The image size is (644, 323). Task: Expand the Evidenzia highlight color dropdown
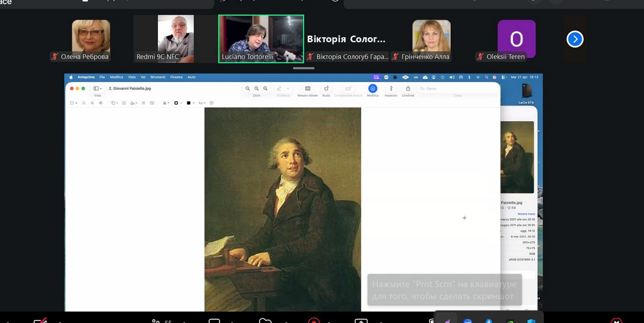point(288,89)
